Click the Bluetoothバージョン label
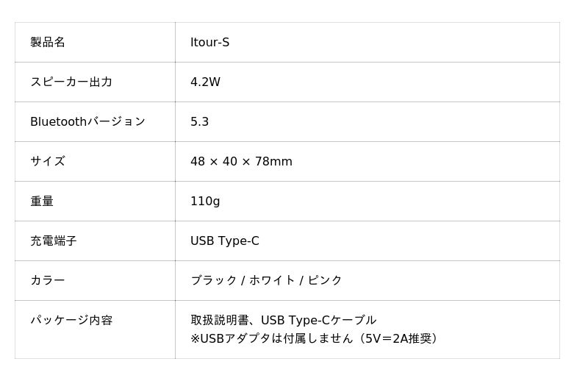 (x=87, y=122)
